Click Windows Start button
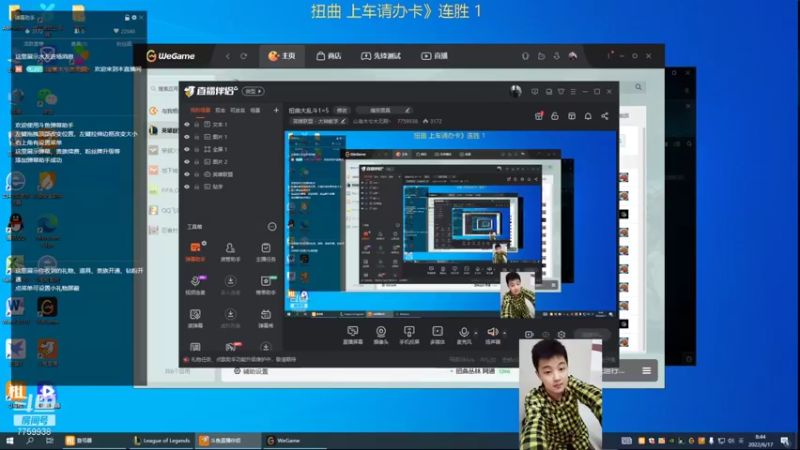Screen dimensions: 800x450 click(9, 440)
